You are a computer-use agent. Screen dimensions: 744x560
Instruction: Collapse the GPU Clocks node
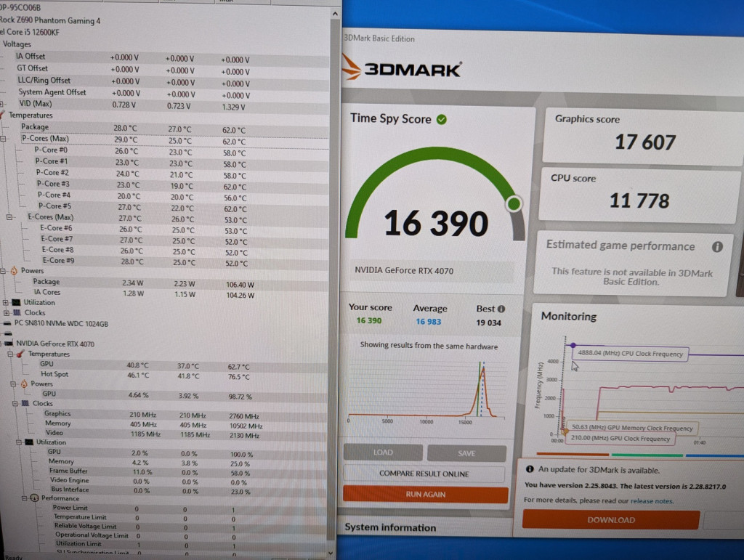coord(15,404)
